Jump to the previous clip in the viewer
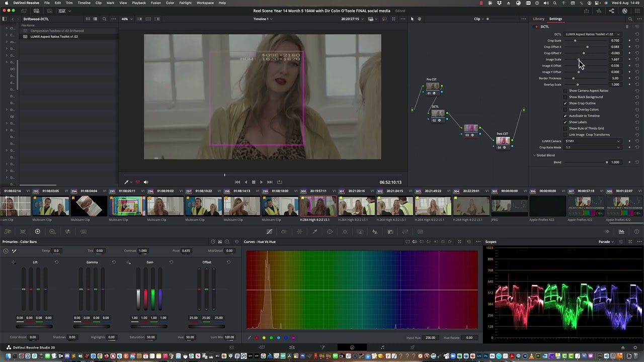The height and width of the screenshot is (362, 644). 237,182
